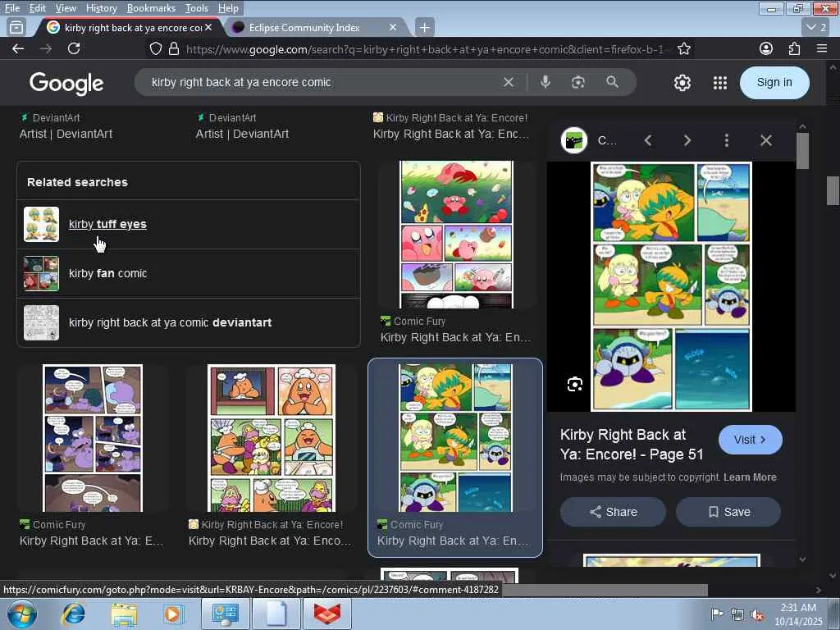The width and height of the screenshot is (840, 630).
Task: Open a new tab with the plus button
Action: [x=424, y=27]
